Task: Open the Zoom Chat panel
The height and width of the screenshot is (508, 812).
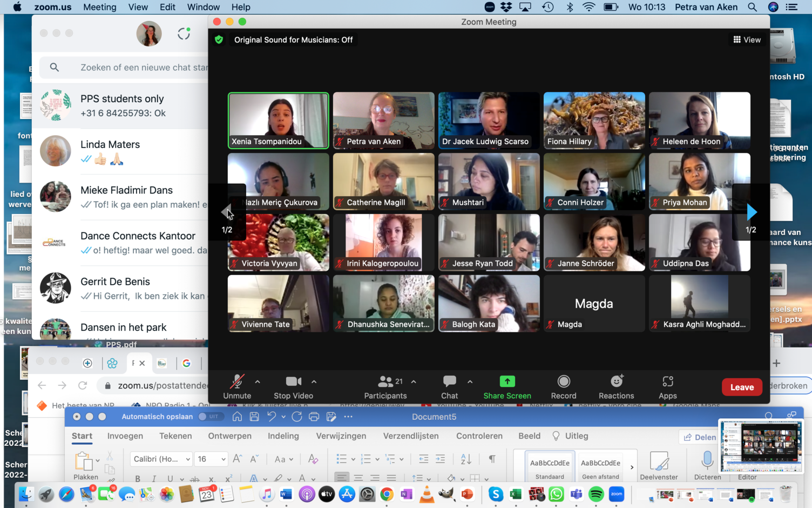Action: 449,387
